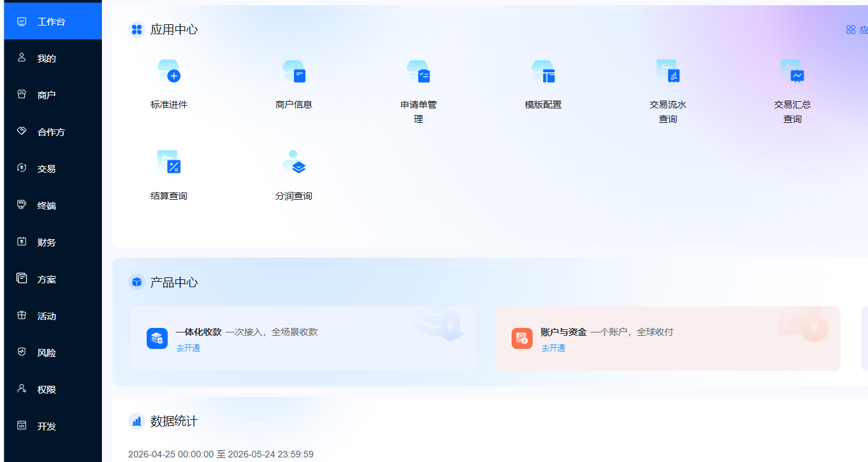Click the date range 2026-04-25 至 2026-05-24

point(221,454)
